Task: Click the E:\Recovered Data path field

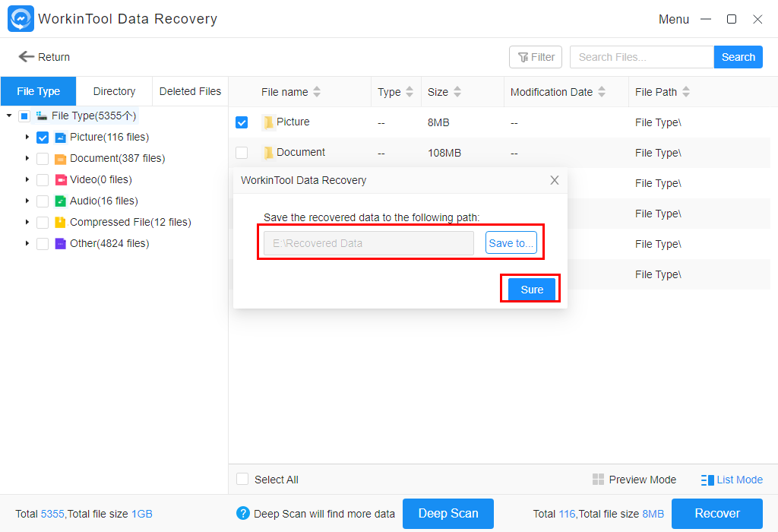Action: pyautogui.click(x=368, y=243)
